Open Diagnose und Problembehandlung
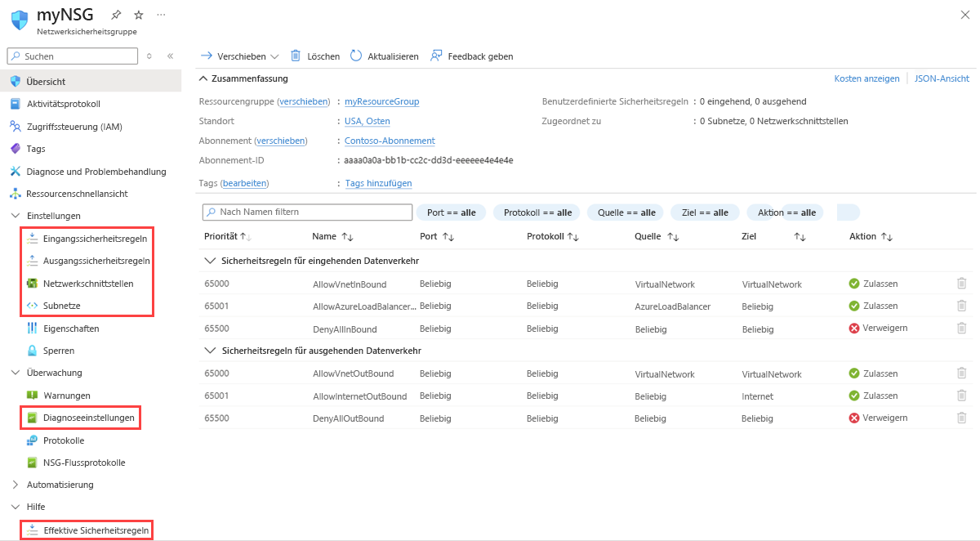 (96, 172)
